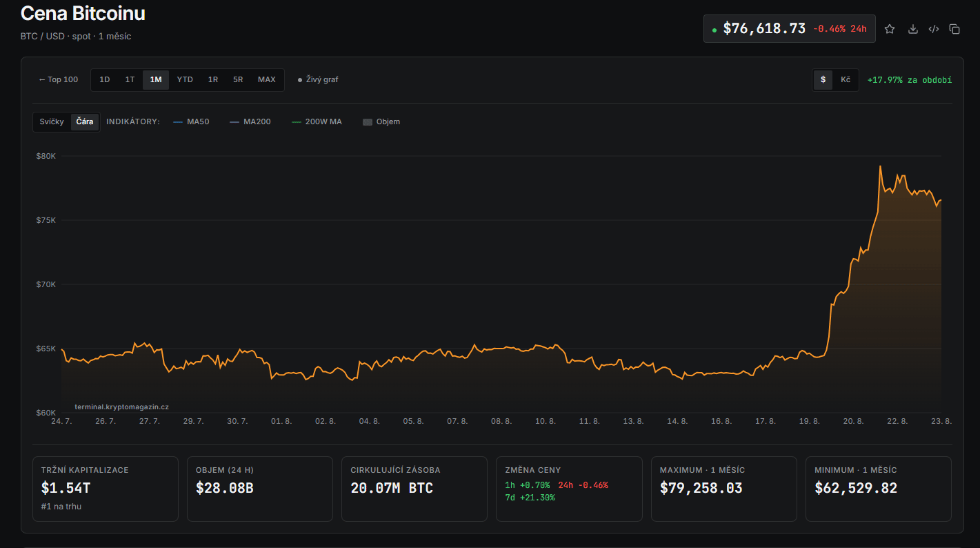Click the 20. 8. date label
Viewport: 980px width, 548px height.
coord(853,421)
